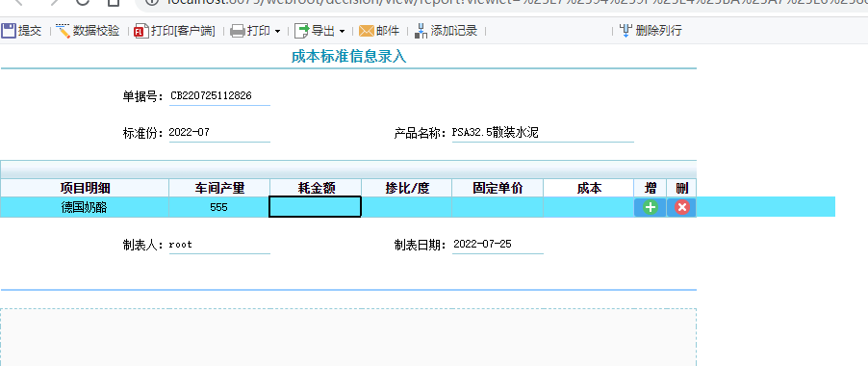
Task: Click the 产品名称 field PSA32.5散装水泥
Action: pyautogui.click(x=543, y=133)
